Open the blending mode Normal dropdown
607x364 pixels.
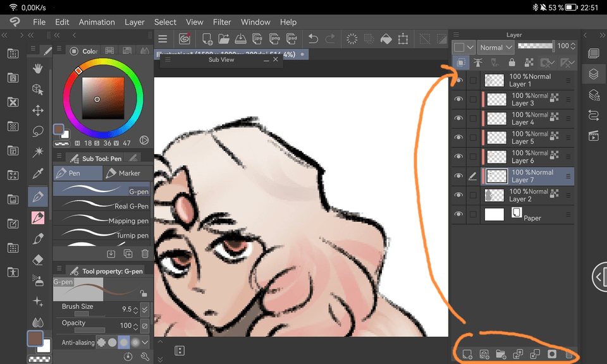click(496, 47)
